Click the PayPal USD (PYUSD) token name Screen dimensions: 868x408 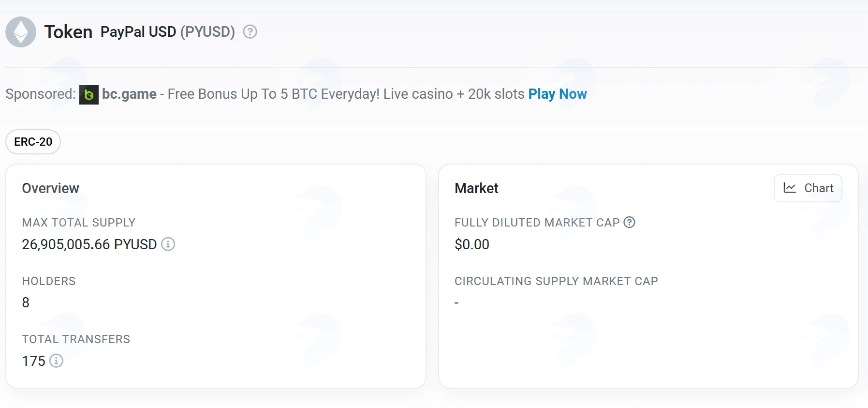click(x=168, y=32)
